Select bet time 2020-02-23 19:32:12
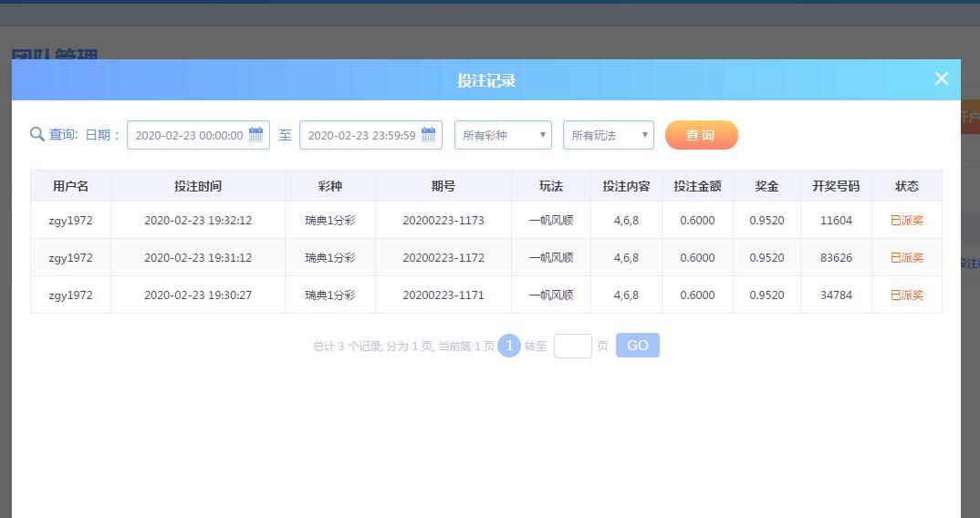The height and width of the screenshot is (518, 980). 198,221
